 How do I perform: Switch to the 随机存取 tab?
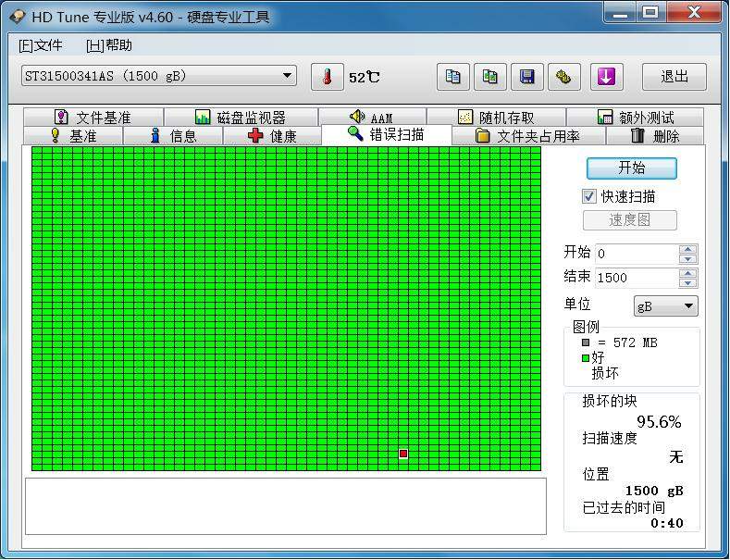(x=496, y=117)
